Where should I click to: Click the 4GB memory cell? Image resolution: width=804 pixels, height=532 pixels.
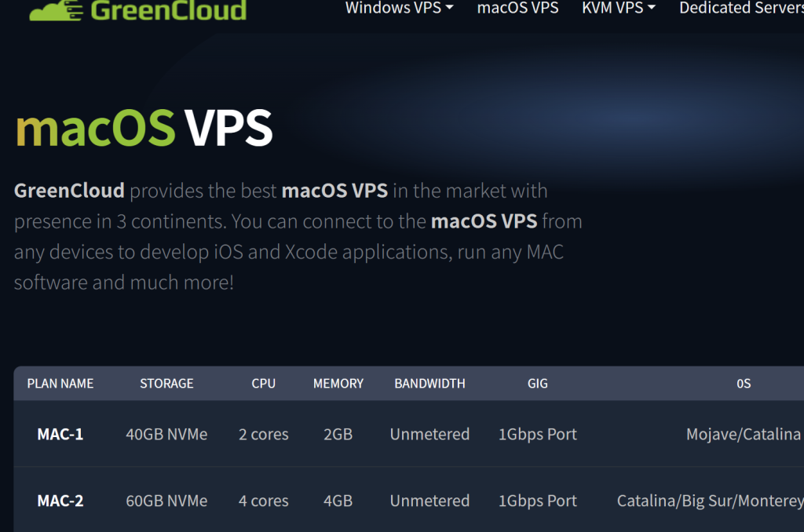[x=338, y=501]
